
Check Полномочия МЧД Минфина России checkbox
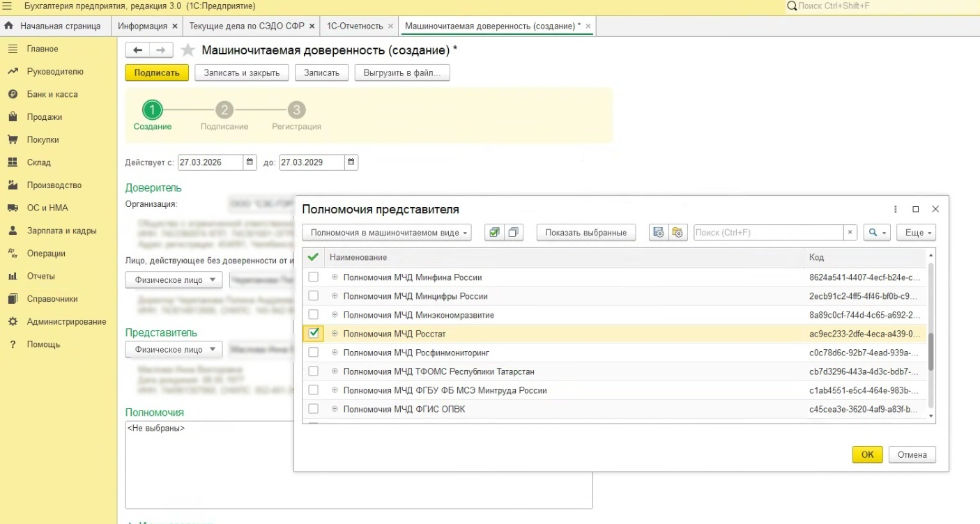[314, 277]
